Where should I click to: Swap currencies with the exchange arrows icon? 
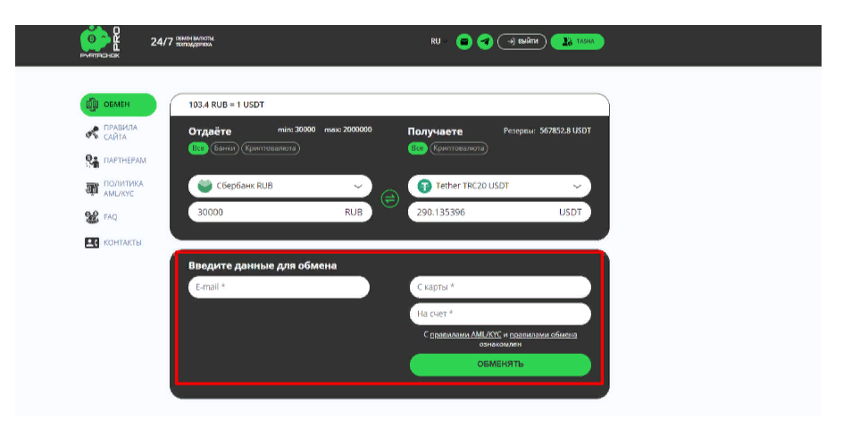click(390, 198)
